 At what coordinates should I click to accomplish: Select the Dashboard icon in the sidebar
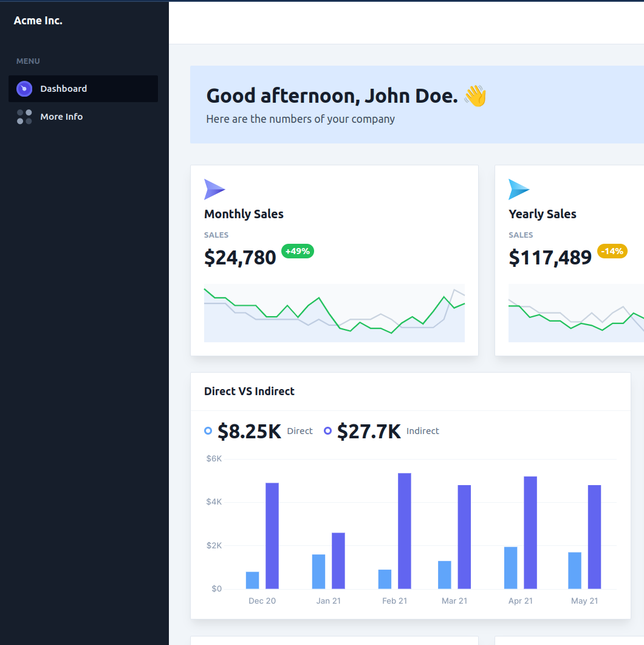tap(24, 89)
